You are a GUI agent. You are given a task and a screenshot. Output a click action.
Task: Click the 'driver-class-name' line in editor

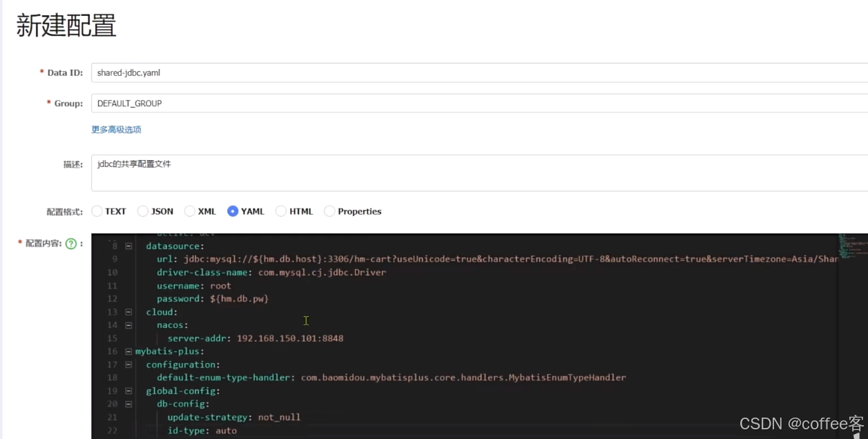pyautogui.click(x=271, y=273)
